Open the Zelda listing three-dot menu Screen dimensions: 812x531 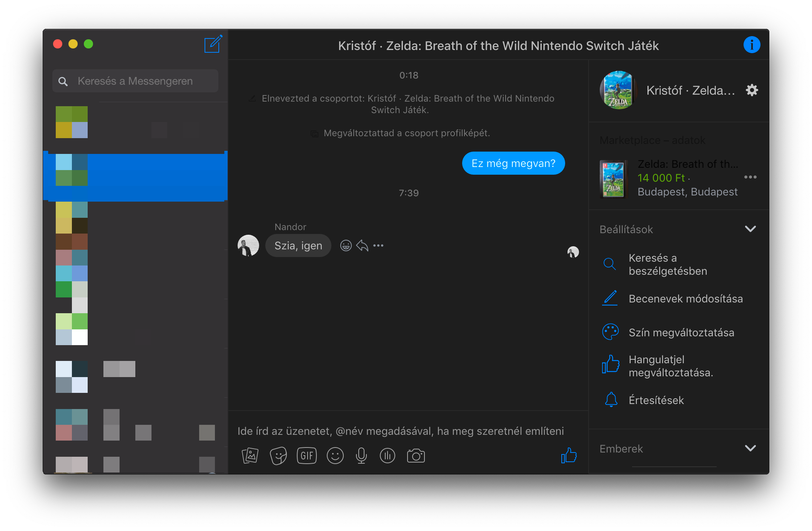click(x=750, y=177)
